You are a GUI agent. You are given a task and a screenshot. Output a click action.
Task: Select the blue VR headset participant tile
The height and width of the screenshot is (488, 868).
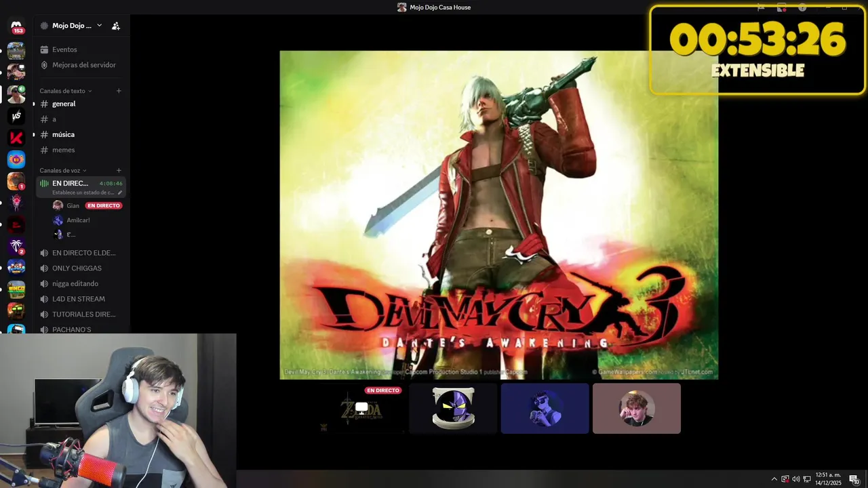tap(545, 409)
